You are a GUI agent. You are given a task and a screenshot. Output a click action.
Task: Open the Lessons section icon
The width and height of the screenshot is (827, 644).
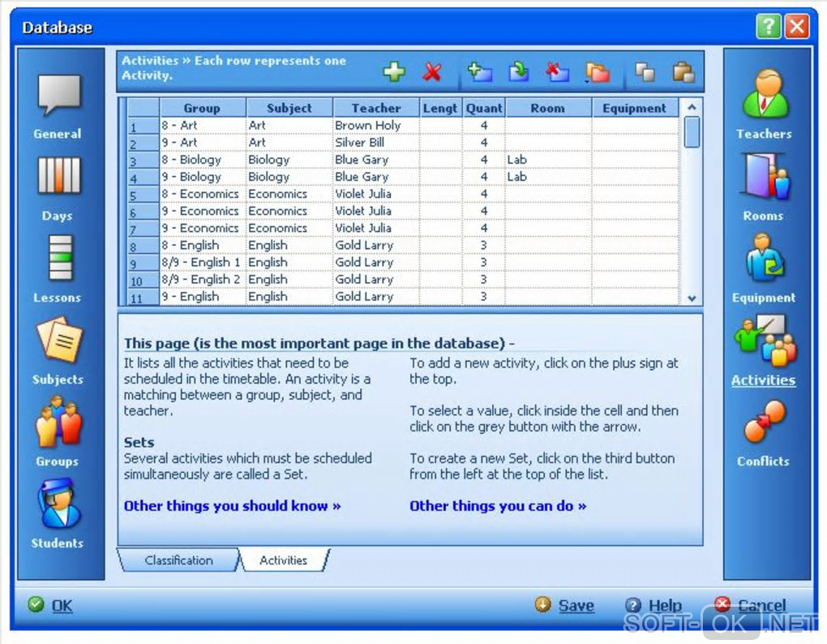point(60,257)
